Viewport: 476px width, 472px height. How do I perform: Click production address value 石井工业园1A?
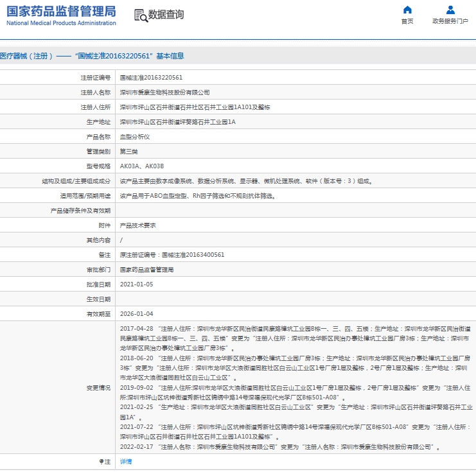[178, 122]
